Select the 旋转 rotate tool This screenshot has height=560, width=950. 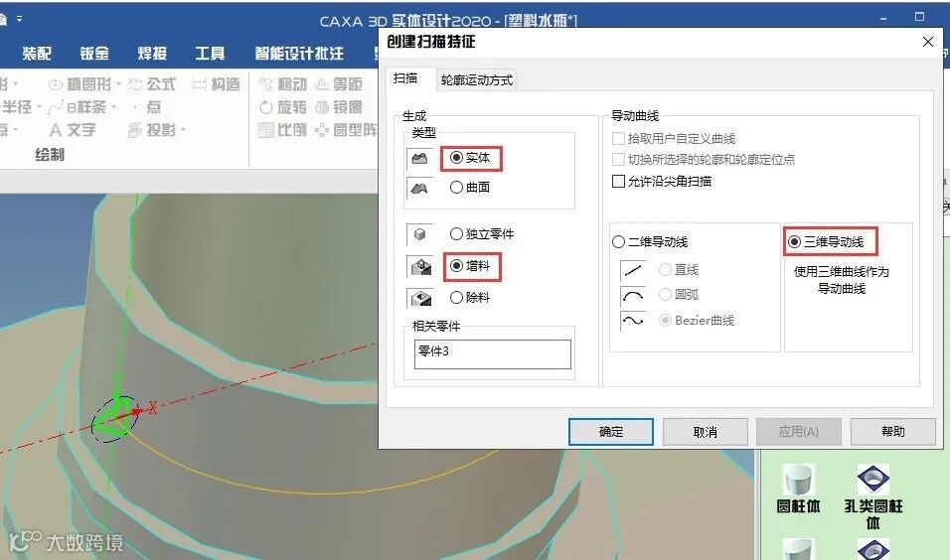point(283,107)
